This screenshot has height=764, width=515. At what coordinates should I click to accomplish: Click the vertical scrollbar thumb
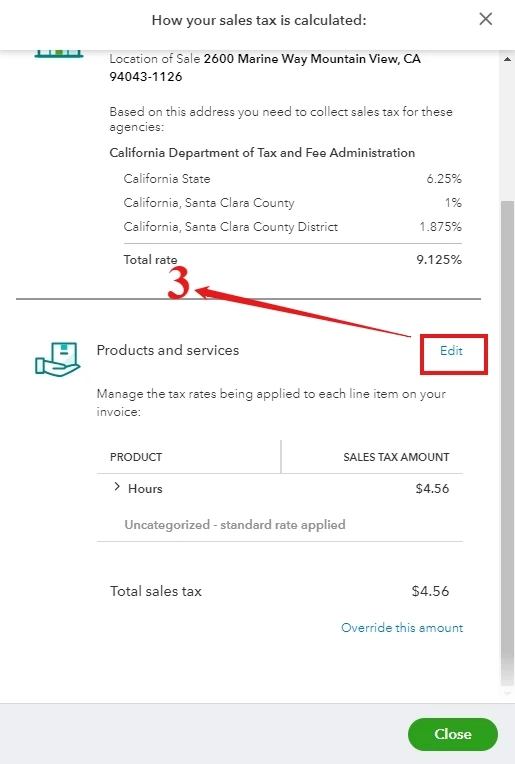507,442
